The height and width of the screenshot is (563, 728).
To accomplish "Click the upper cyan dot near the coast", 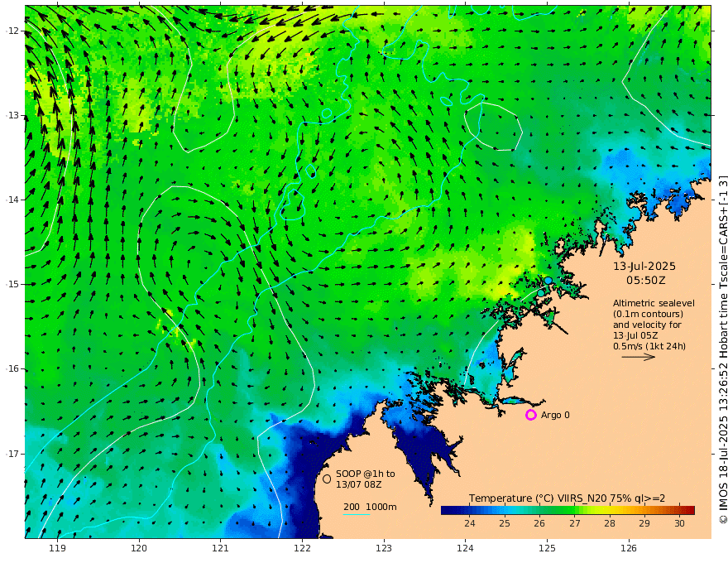I will click(548, 281).
